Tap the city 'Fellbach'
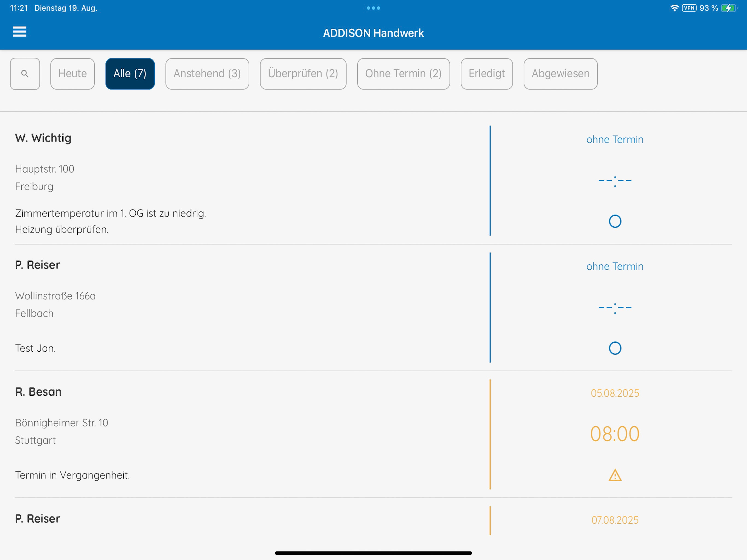Viewport: 747px width, 560px height. [34, 313]
